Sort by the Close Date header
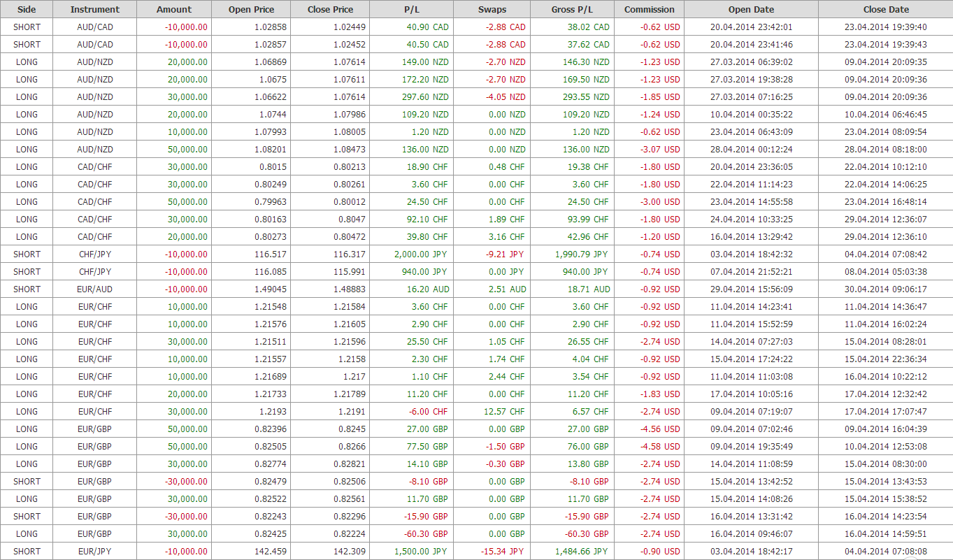This screenshot has height=560, width=953. [886, 10]
